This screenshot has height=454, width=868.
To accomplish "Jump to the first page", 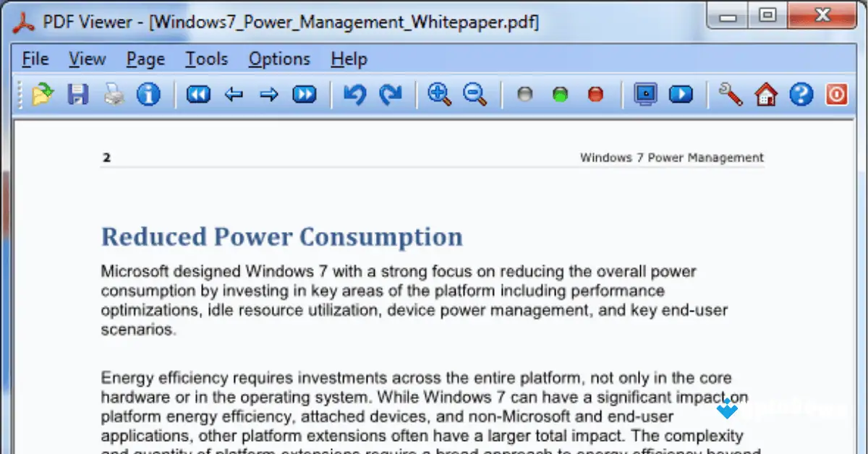I will point(197,94).
